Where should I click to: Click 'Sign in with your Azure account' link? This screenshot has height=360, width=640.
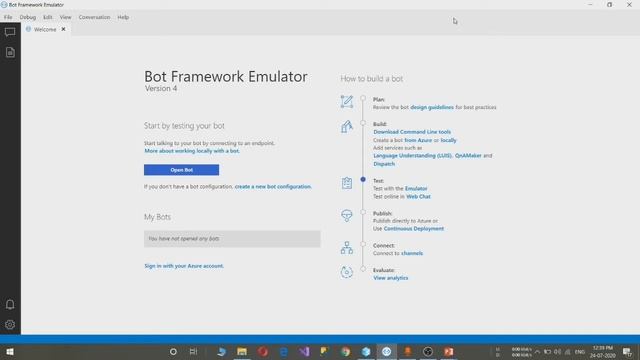184,266
